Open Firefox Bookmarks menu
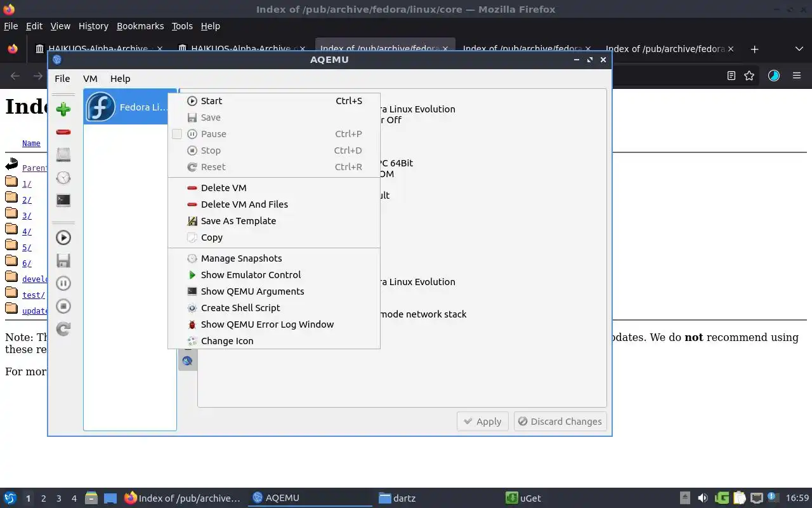 140,26
